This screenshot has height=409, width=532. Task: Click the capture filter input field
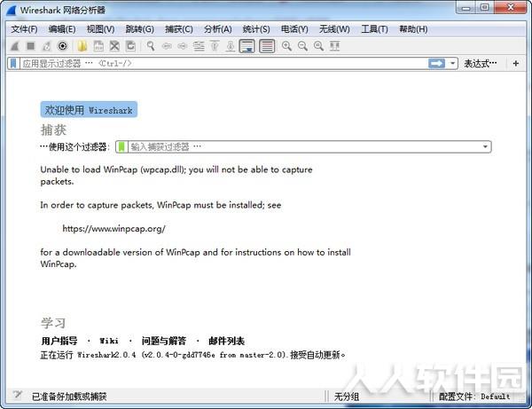[x=303, y=146]
